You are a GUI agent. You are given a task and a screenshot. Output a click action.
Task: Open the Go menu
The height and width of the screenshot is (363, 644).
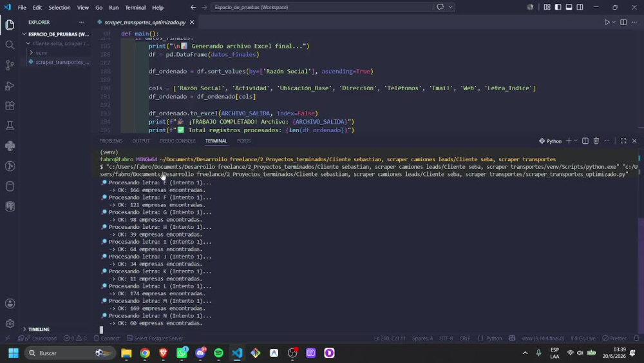99,7
